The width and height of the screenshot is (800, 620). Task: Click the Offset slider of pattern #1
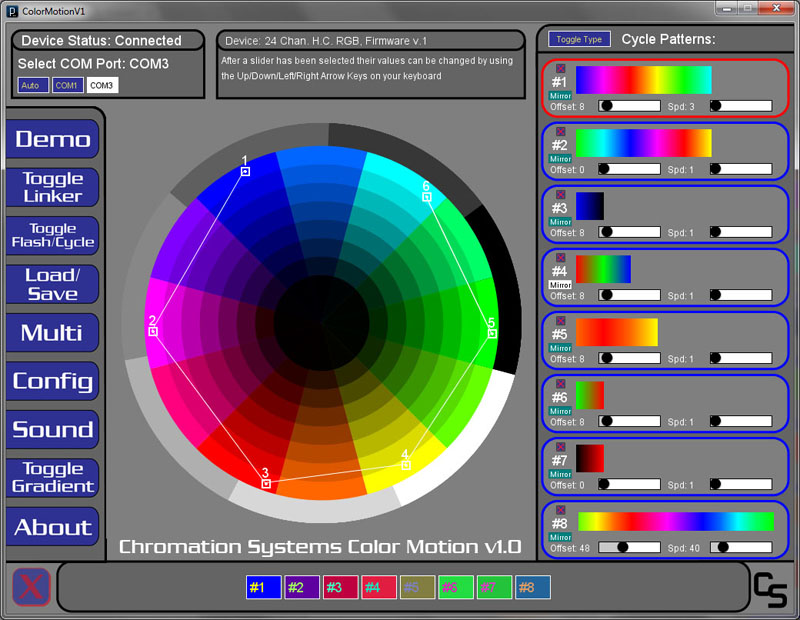click(630, 106)
